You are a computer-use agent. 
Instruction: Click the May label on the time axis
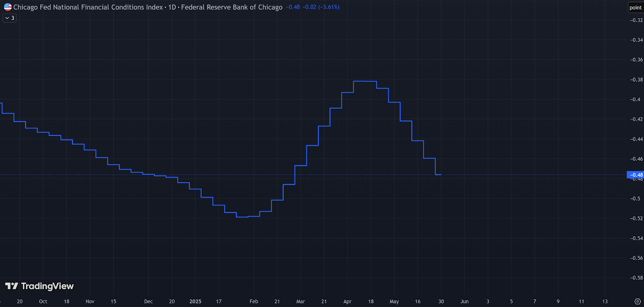tap(394, 301)
